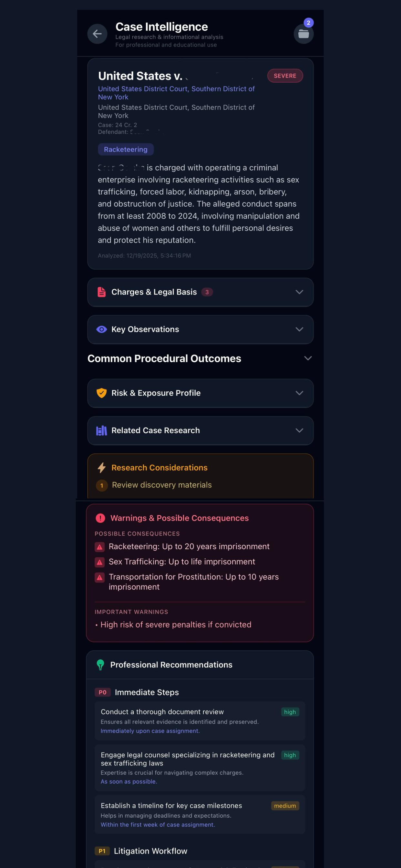The width and height of the screenshot is (401, 868).
Task: Expand the Charges & Legal Basis chevron
Action: click(299, 292)
